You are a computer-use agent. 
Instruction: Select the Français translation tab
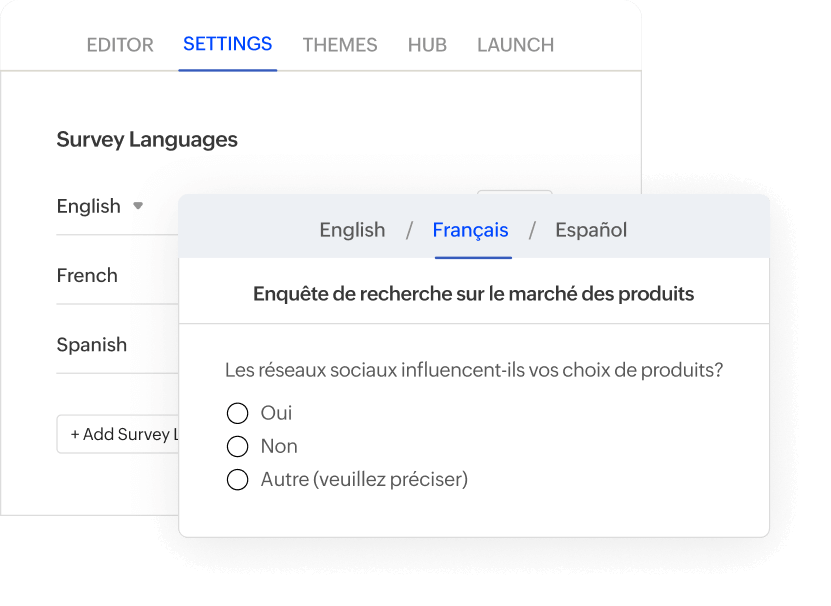coord(471,230)
